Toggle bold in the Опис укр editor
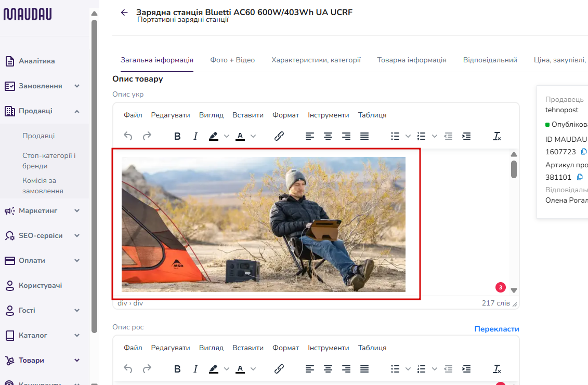The image size is (588, 385). (x=177, y=136)
